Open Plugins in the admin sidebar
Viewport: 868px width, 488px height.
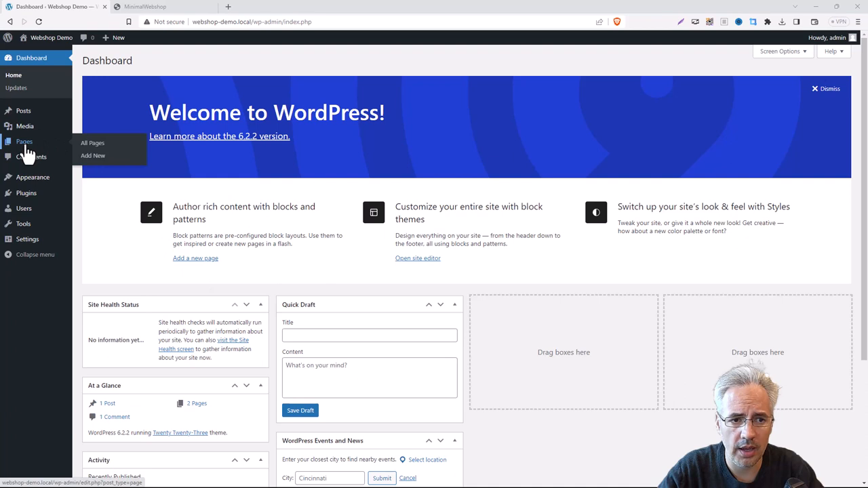[26, 193]
